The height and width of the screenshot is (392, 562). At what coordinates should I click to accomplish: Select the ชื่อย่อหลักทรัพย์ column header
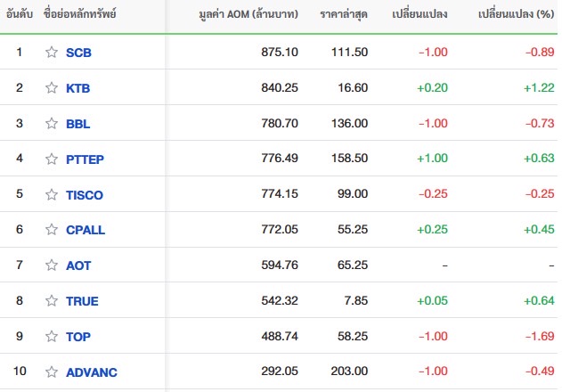coord(79,14)
